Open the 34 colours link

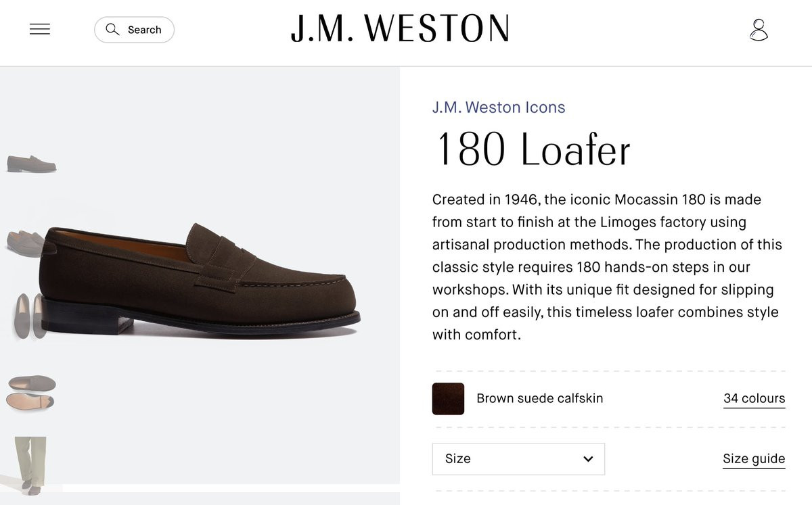(754, 399)
